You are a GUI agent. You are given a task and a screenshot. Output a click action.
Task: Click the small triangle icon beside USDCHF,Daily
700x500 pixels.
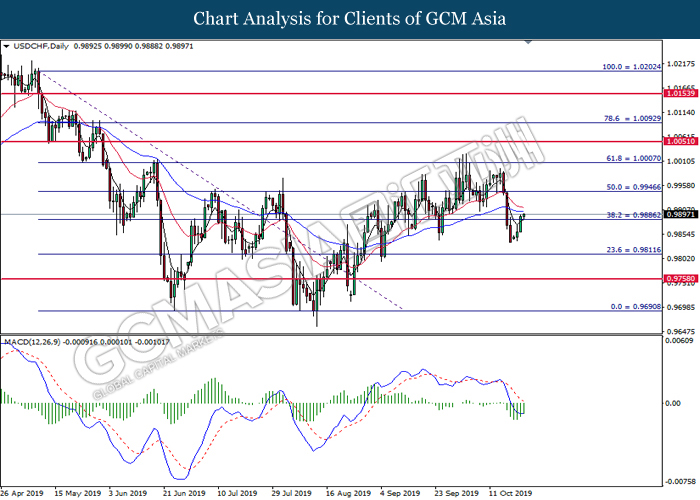point(7,46)
